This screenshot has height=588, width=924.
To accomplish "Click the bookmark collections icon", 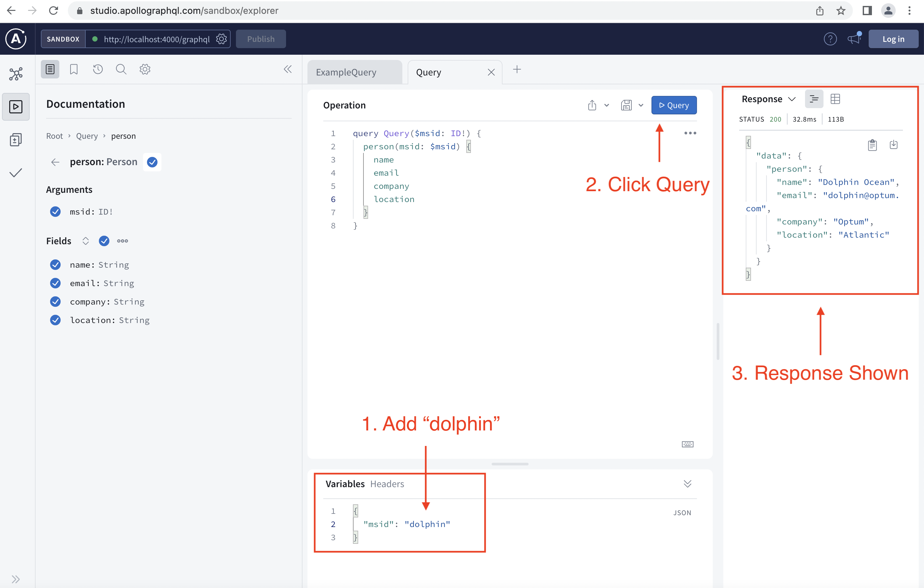I will (x=74, y=69).
